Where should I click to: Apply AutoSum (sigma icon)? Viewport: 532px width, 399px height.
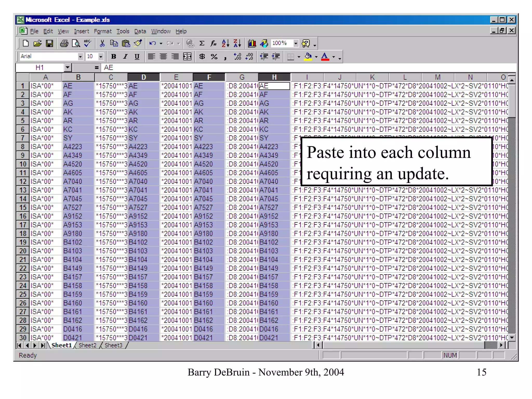(x=202, y=43)
